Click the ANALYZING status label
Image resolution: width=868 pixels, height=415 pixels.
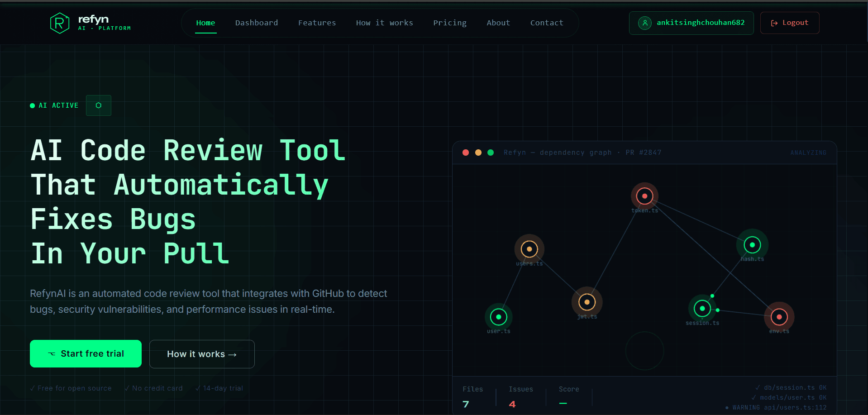tap(808, 153)
